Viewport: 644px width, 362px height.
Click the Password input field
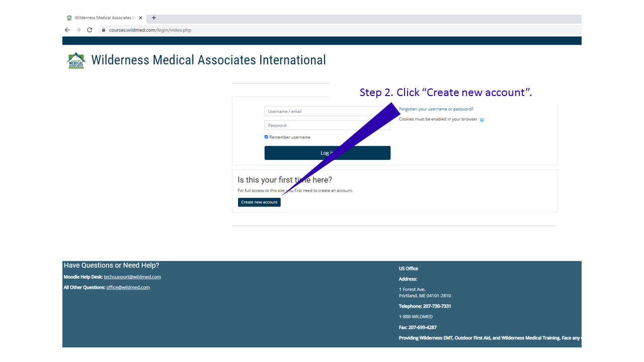click(x=328, y=125)
